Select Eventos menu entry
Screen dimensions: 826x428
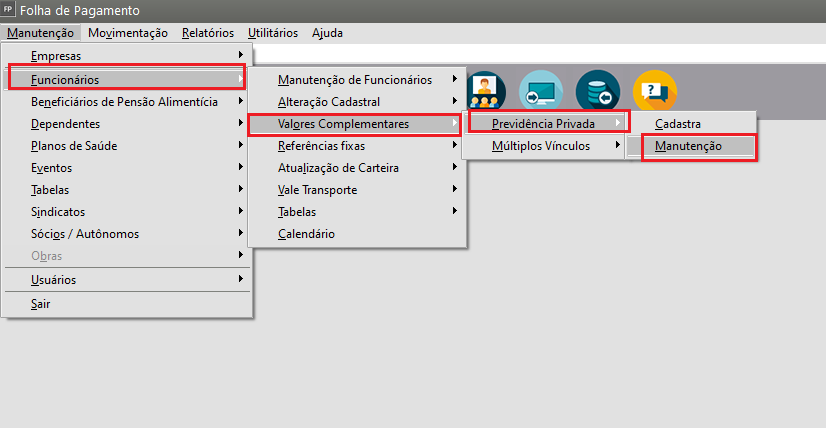127,168
